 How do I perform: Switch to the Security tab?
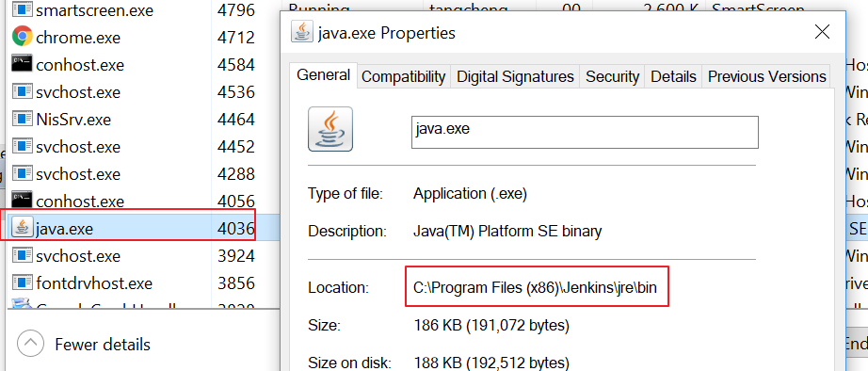612,76
